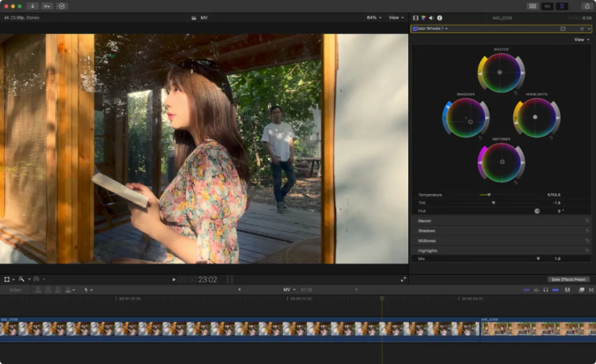
Task: Toggle audio skimming headphones icon
Action: pyautogui.click(x=545, y=290)
